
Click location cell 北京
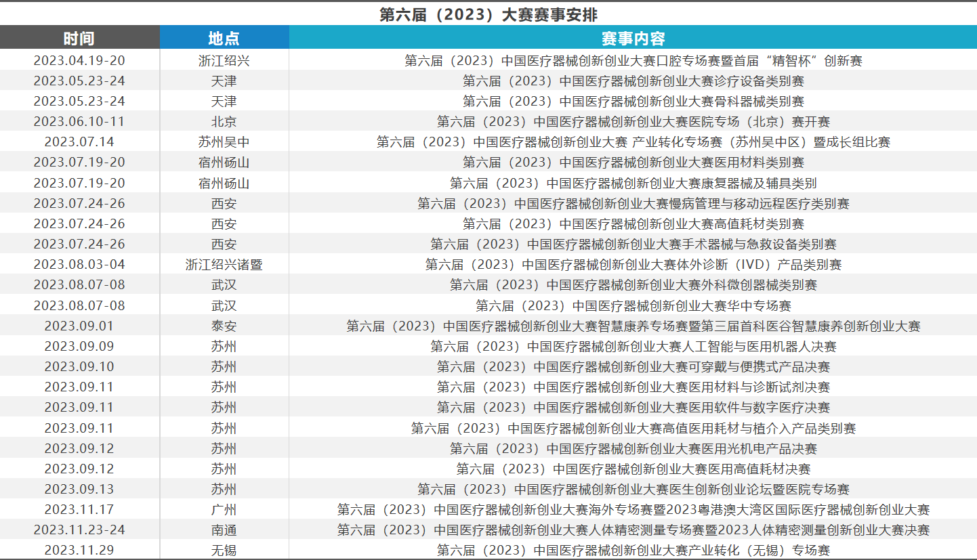224,122
